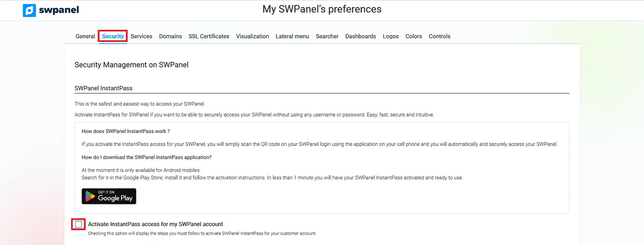Switch to Lateral menu tab
The height and width of the screenshot is (245, 644).
point(292,36)
